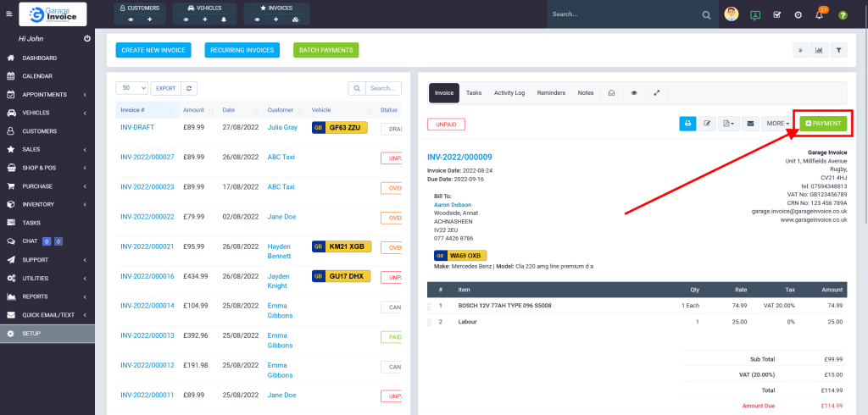Open the MORE dropdown menu
The width and height of the screenshot is (868, 415).
click(x=777, y=124)
